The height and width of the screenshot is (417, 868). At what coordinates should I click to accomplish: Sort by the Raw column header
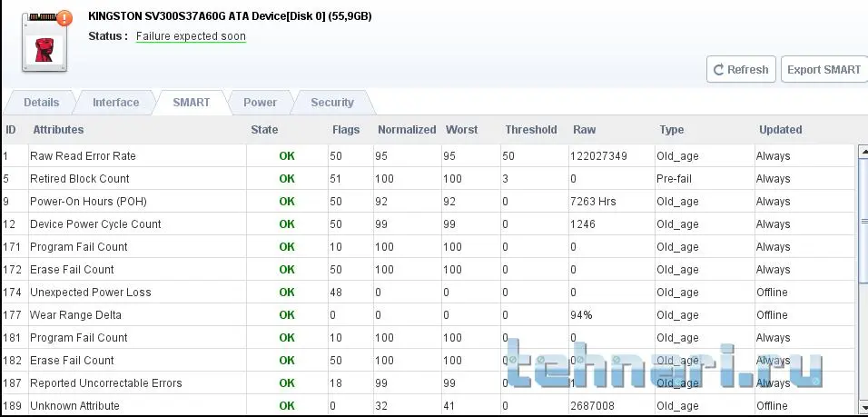pos(585,130)
